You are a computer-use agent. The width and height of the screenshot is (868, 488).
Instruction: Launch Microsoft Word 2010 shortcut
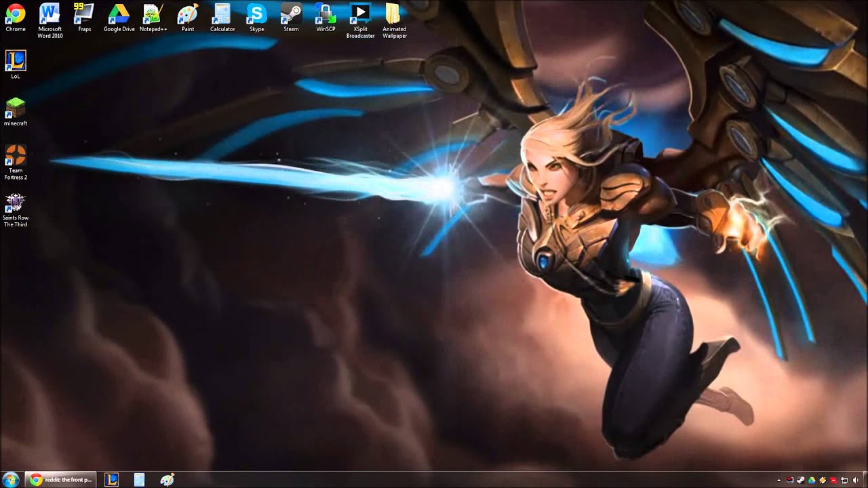pyautogui.click(x=50, y=20)
